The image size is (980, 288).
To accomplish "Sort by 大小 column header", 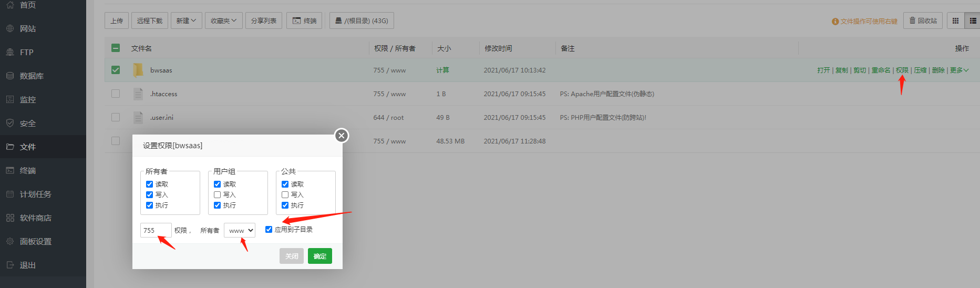I will point(444,48).
